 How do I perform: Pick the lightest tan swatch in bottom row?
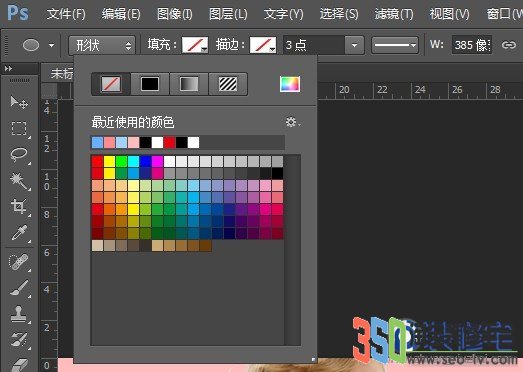pos(97,246)
